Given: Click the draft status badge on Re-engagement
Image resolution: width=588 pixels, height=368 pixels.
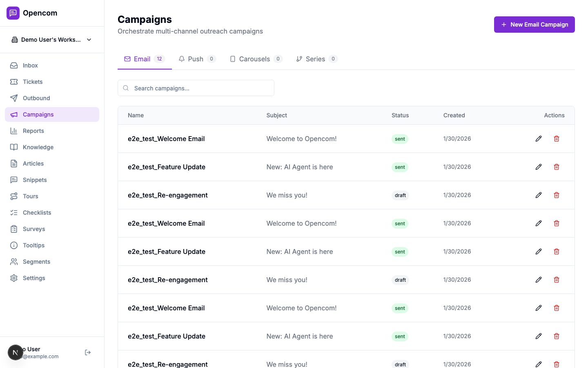Looking at the screenshot, I should [400, 195].
